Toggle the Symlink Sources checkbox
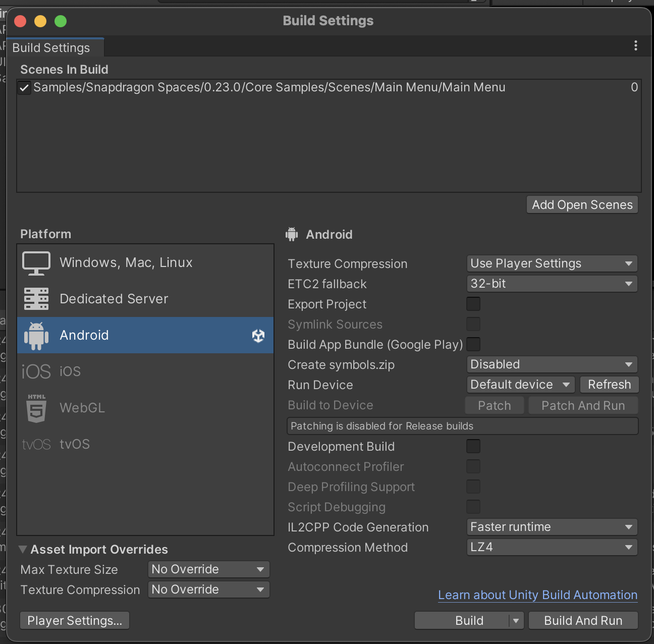The image size is (654, 644). pyautogui.click(x=473, y=324)
